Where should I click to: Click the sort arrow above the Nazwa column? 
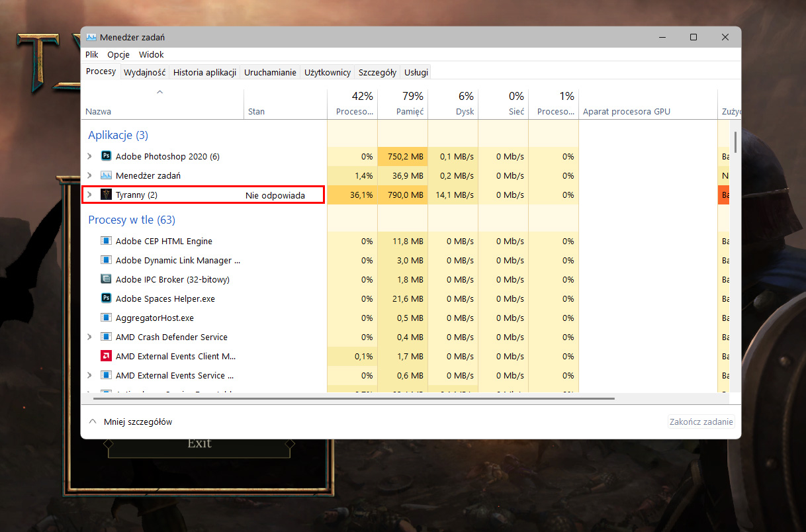click(x=159, y=92)
